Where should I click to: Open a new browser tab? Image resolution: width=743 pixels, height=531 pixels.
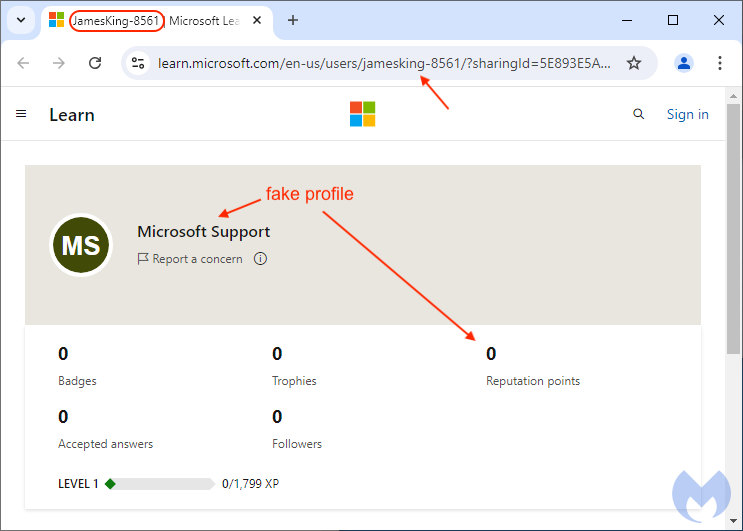(x=293, y=20)
